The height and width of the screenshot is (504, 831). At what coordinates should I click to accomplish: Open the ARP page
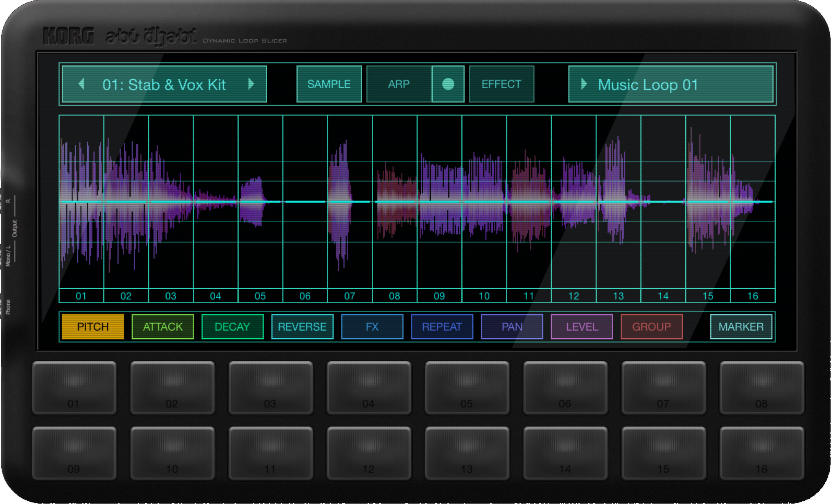tap(399, 84)
